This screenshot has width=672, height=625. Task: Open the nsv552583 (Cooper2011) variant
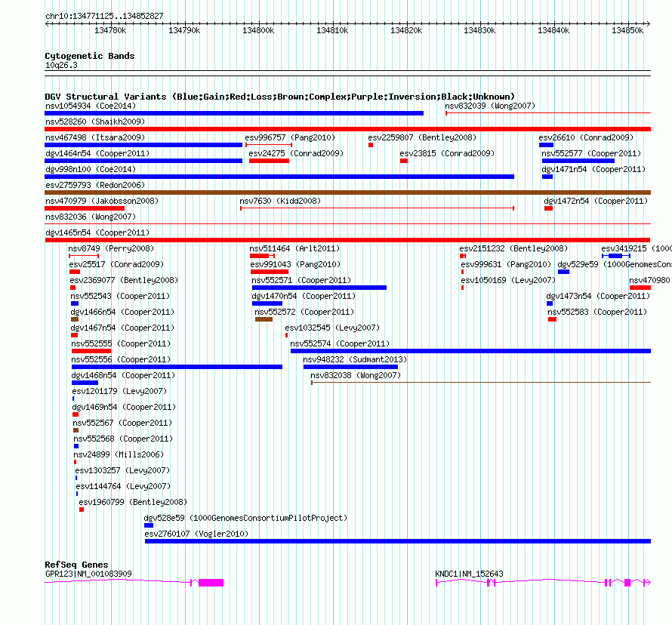(x=597, y=312)
